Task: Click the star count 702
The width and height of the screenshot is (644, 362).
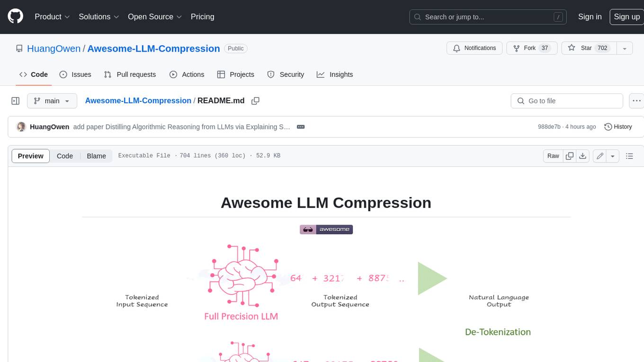Action: (602, 48)
